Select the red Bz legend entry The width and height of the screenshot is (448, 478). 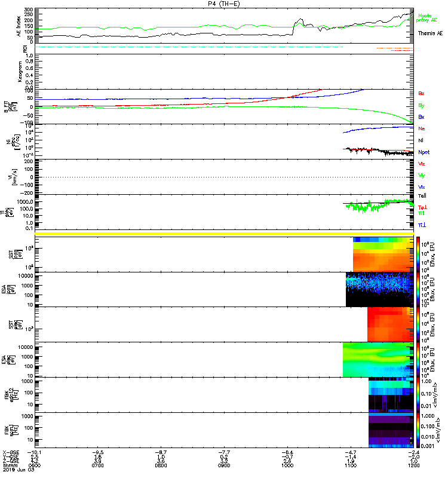pos(421,93)
